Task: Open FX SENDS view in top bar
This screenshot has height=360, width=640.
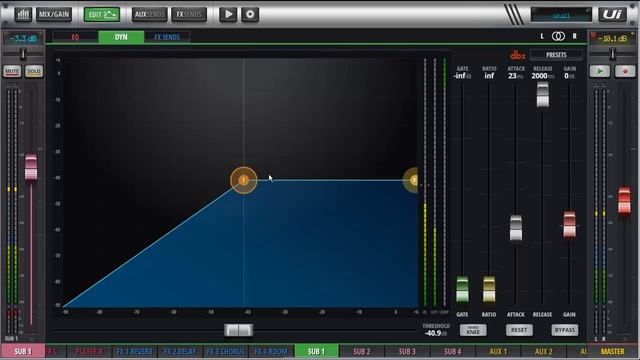Action: (189, 15)
